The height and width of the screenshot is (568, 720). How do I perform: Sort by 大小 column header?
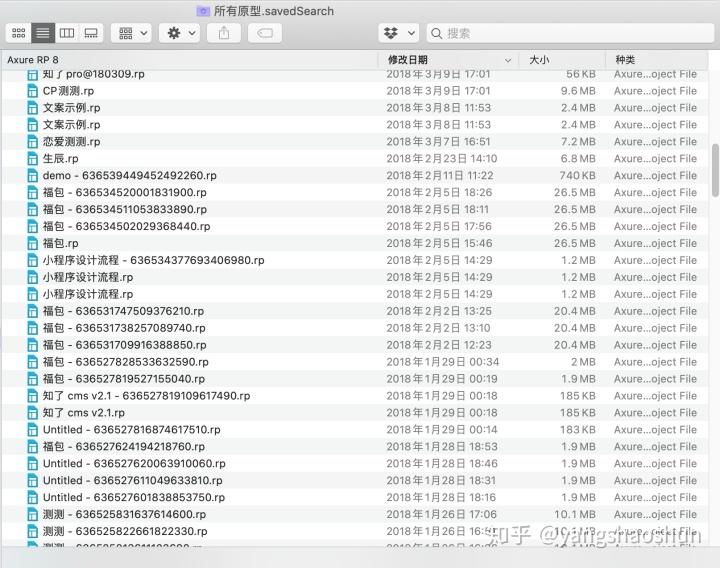562,60
